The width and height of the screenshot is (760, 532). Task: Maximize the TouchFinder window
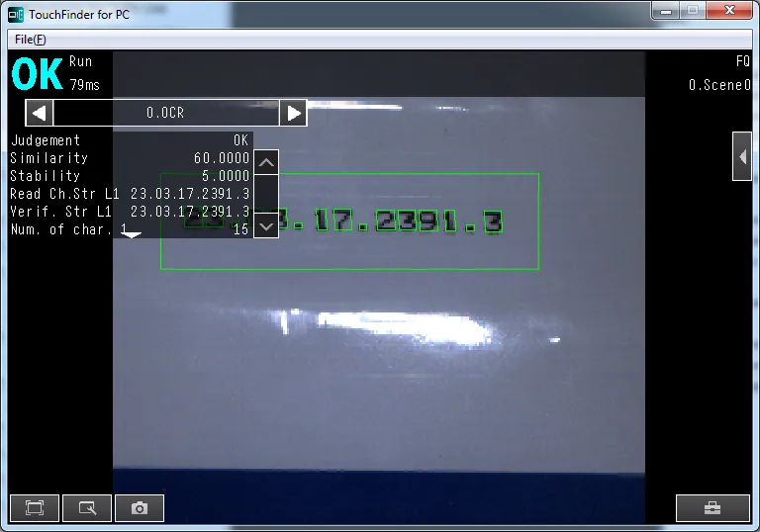(693, 11)
